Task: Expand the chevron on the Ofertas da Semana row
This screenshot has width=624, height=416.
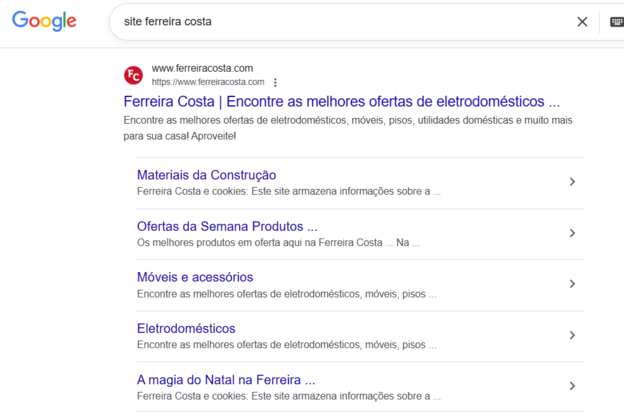Action: [572, 233]
